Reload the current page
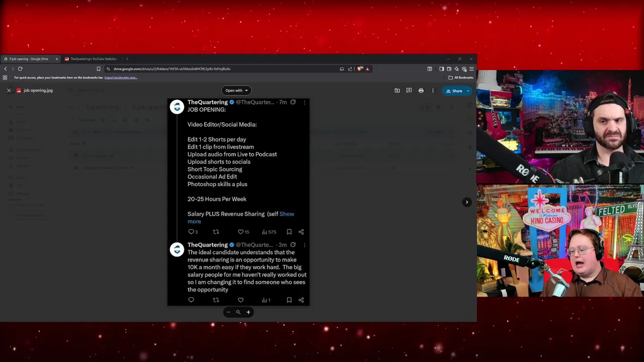Image resolution: width=644 pixels, height=362 pixels. click(20, 69)
